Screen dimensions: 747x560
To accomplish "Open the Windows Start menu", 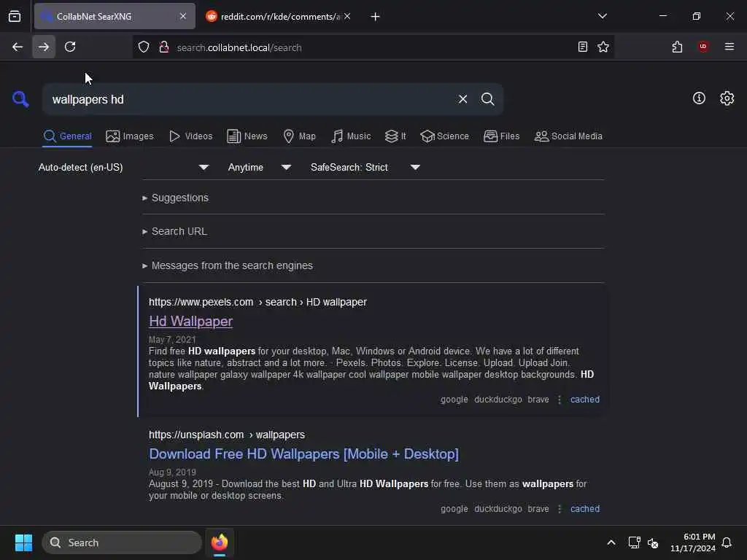I will (23, 542).
